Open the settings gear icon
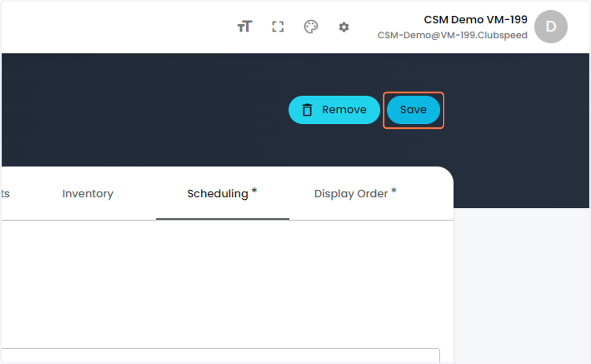 [344, 27]
